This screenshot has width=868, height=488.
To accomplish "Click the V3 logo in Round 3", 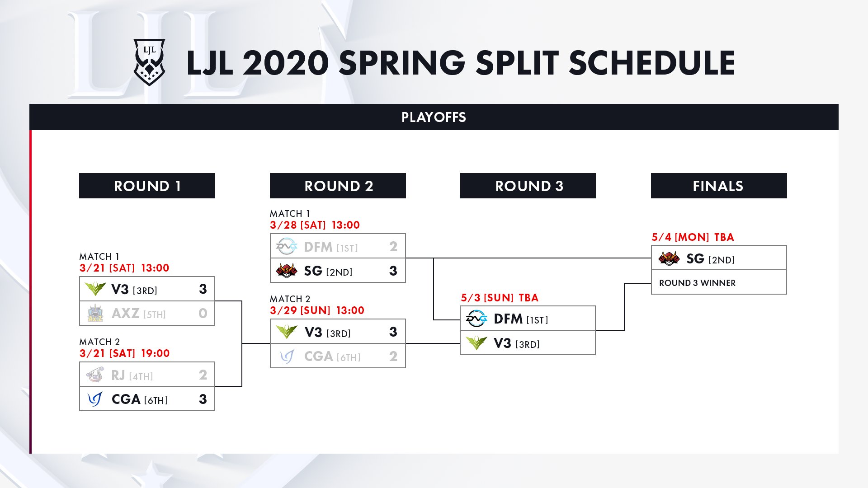I will [x=476, y=343].
